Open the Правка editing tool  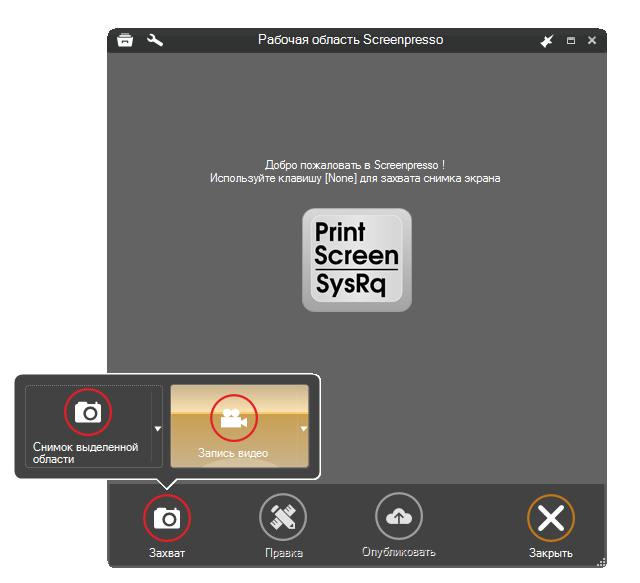point(283,526)
